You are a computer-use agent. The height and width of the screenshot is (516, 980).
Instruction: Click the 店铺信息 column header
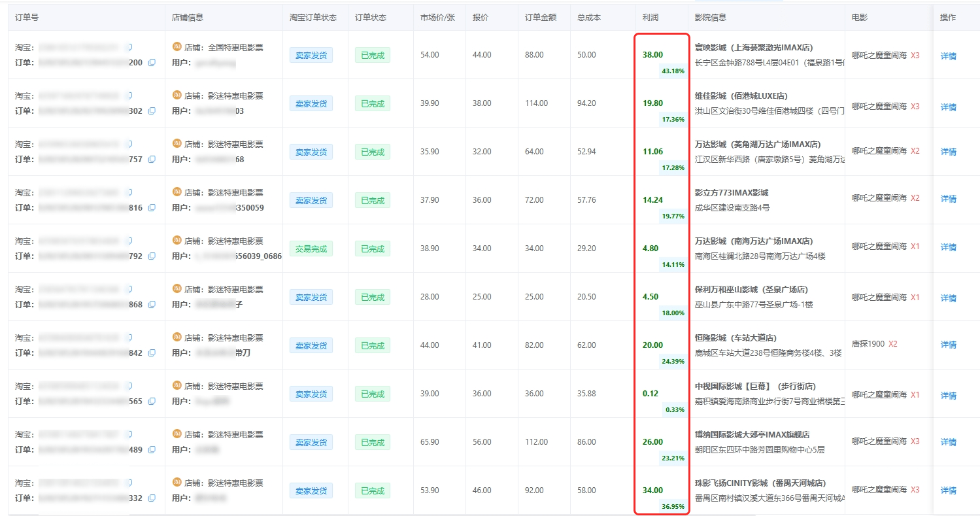(188, 18)
